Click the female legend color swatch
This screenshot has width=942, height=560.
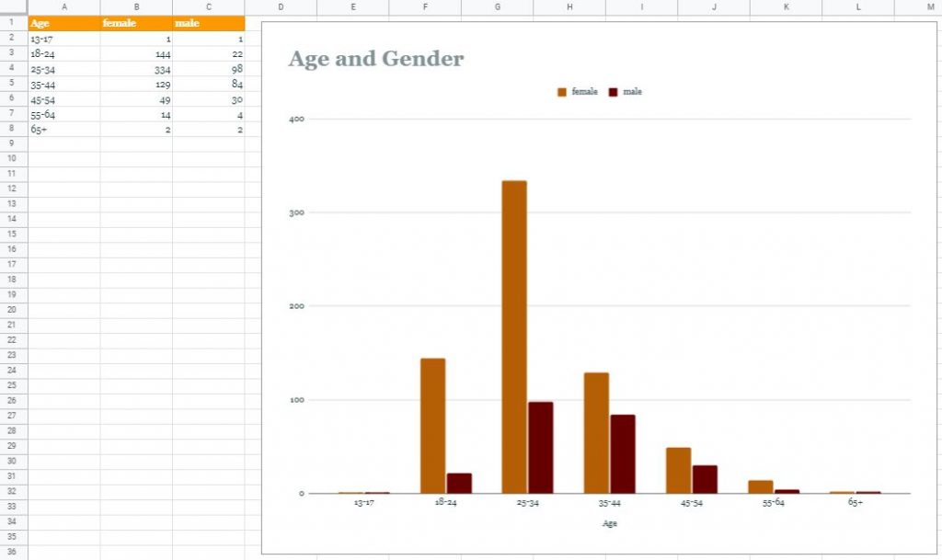click(x=562, y=92)
